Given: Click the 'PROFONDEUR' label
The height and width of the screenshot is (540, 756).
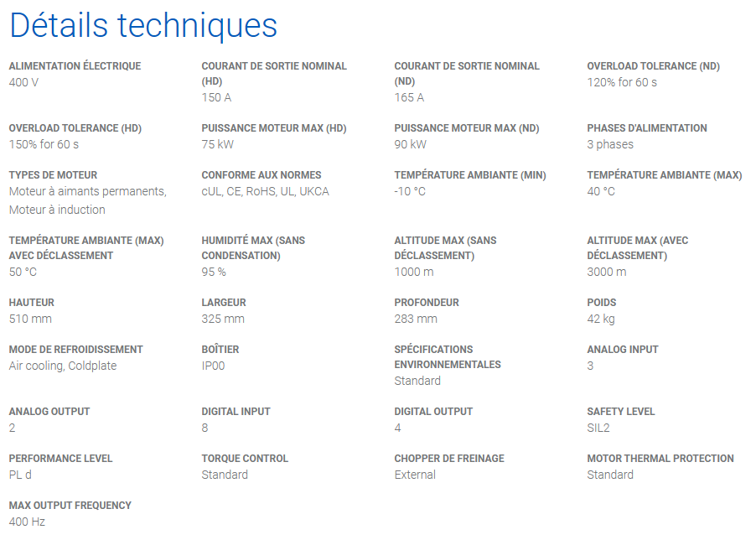Looking at the screenshot, I should [427, 303].
